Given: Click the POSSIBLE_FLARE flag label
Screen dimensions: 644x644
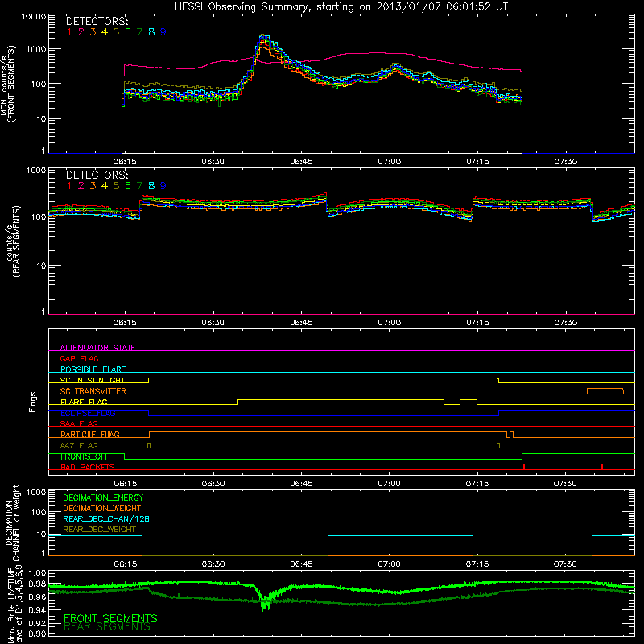Looking at the screenshot, I should pyautogui.click(x=93, y=369).
